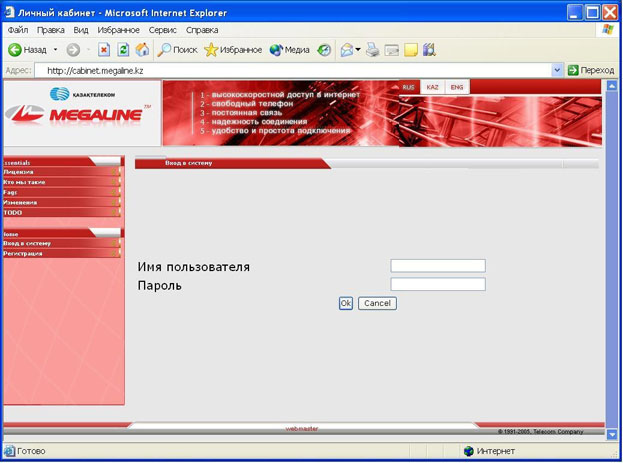Click the page scrollbar up arrow

click(x=612, y=86)
